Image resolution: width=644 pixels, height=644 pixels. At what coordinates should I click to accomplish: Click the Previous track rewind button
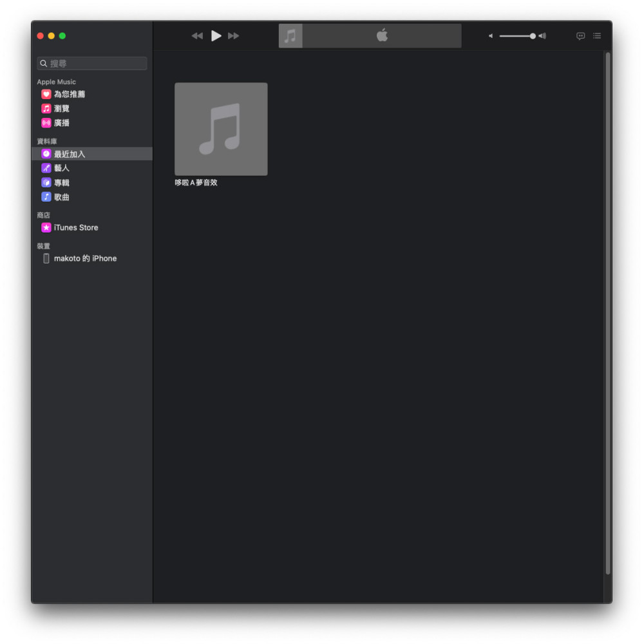pos(197,36)
